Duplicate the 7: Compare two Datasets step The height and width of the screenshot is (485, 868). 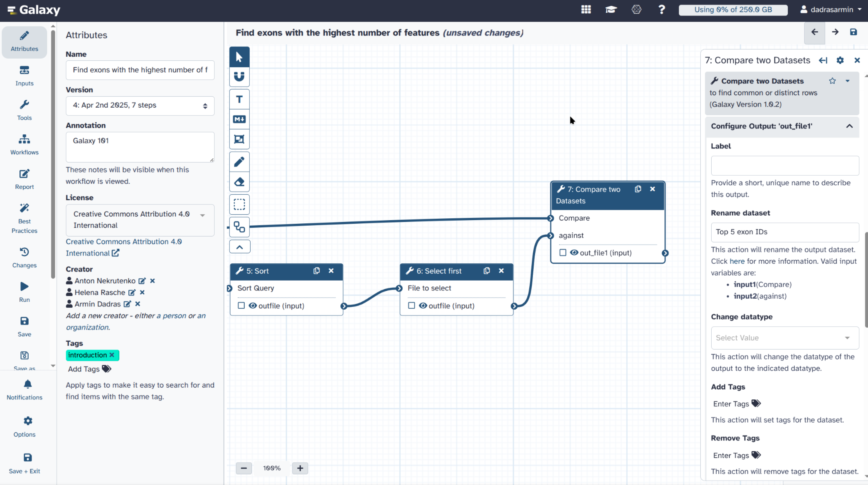[638, 189]
